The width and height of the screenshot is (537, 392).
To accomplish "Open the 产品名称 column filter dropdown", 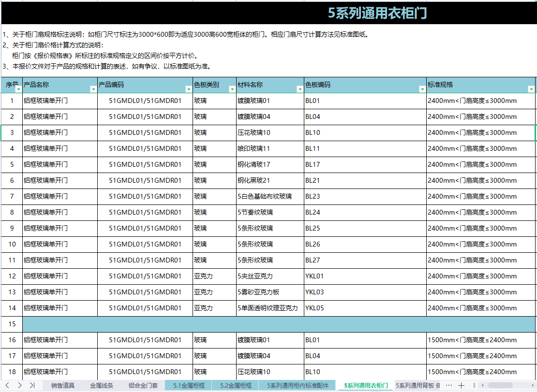I will [x=93, y=89].
